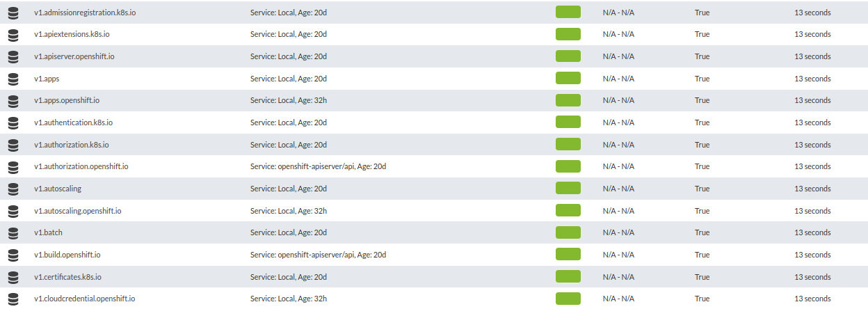Open v1.authorization.openshift.io entry
868x309 pixels.
pos(81,166)
